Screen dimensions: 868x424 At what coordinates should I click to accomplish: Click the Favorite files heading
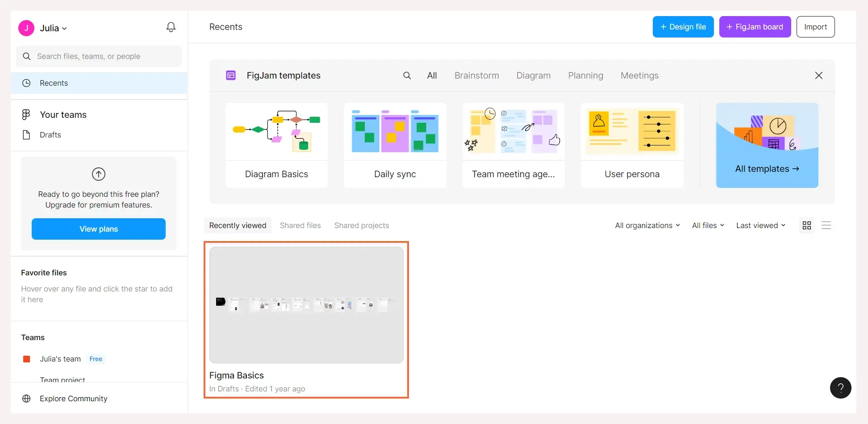[44, 273]
